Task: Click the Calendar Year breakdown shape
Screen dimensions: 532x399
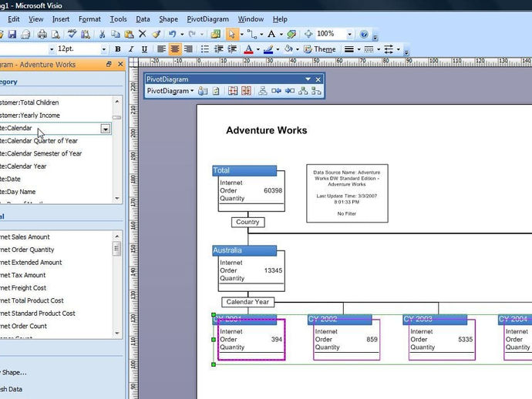Action: pos(247,302)
